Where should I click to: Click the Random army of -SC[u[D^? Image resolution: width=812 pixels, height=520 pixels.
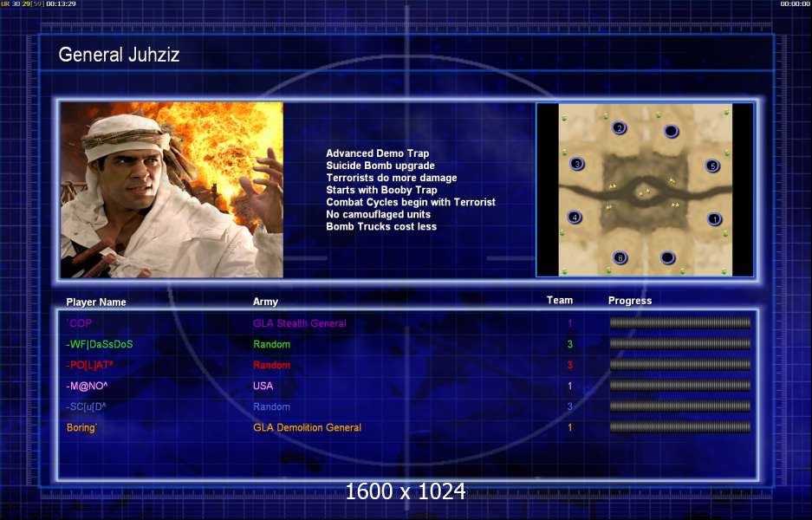pos(271,406)
